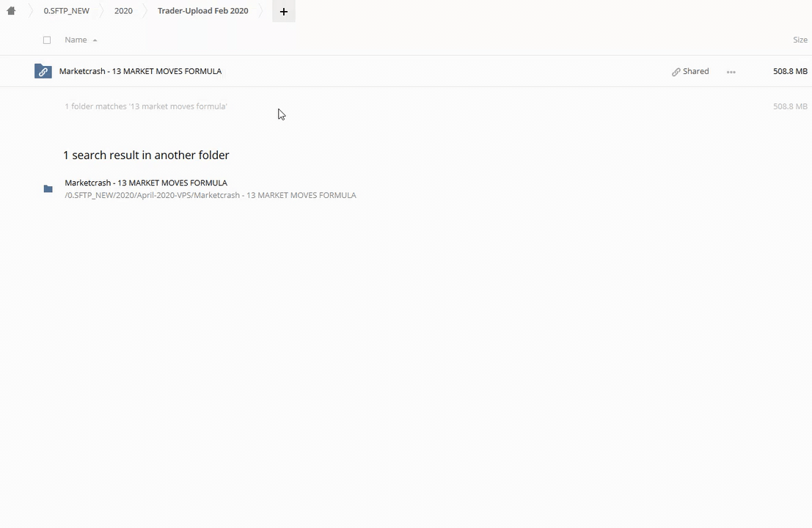Open Marketcrash result from the other folder
Image resolution: width=812 pixels, height=528 pixels.
[x=146, y=183]
